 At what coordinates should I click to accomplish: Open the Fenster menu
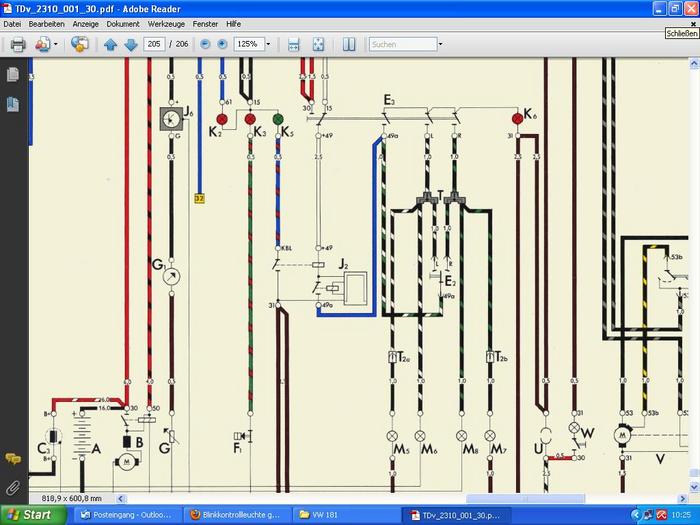[x=205, y=24]
